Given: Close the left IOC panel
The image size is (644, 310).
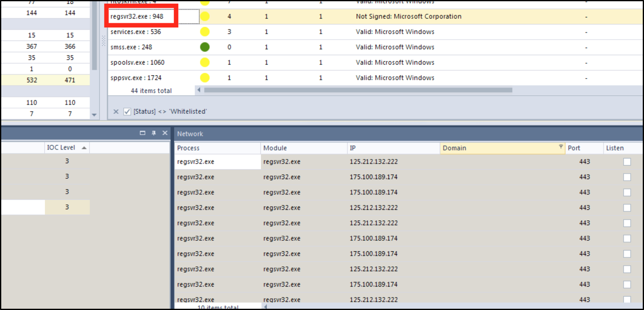Looking at the screenshot, I should coord(165,133).
